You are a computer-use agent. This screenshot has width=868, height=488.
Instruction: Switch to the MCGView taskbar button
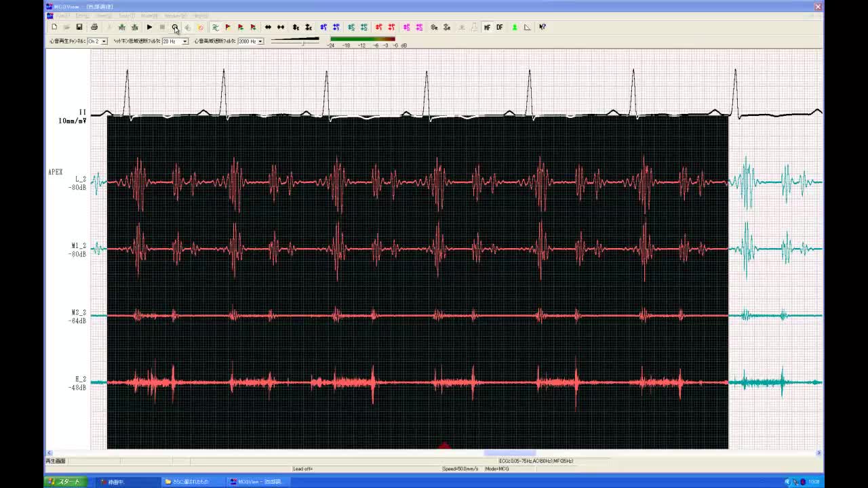259,482
